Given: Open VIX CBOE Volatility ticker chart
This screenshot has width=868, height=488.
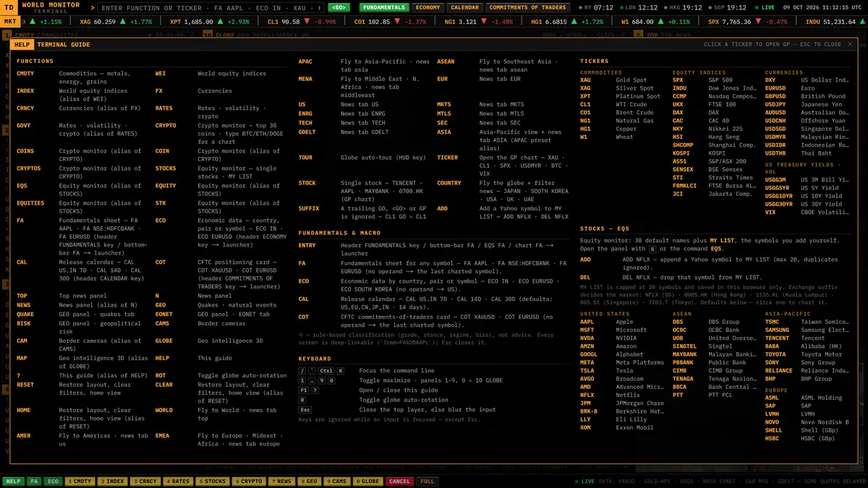Looking at the screenshot, I should click(807, 213).
